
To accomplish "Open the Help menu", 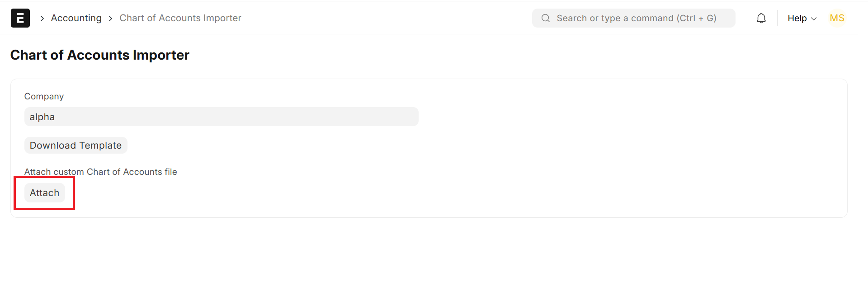I will (797, 18).
